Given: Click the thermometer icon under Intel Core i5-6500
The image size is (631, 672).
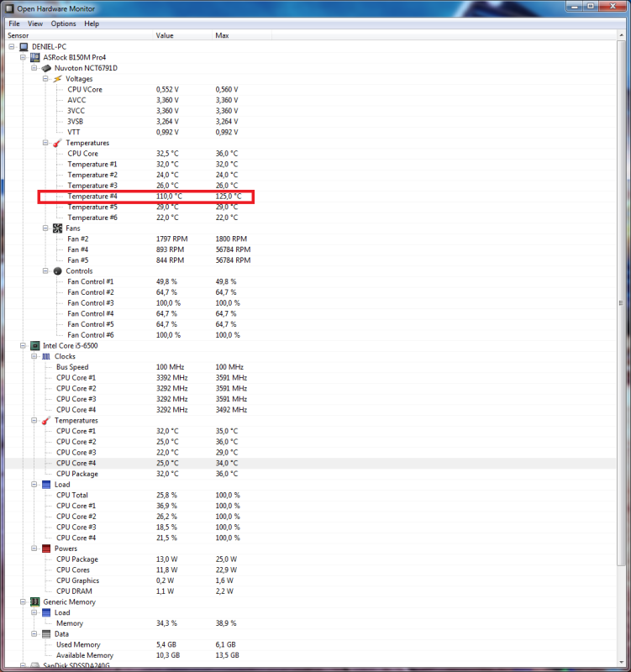Looking at the screenshot, I should pos(46,421).
